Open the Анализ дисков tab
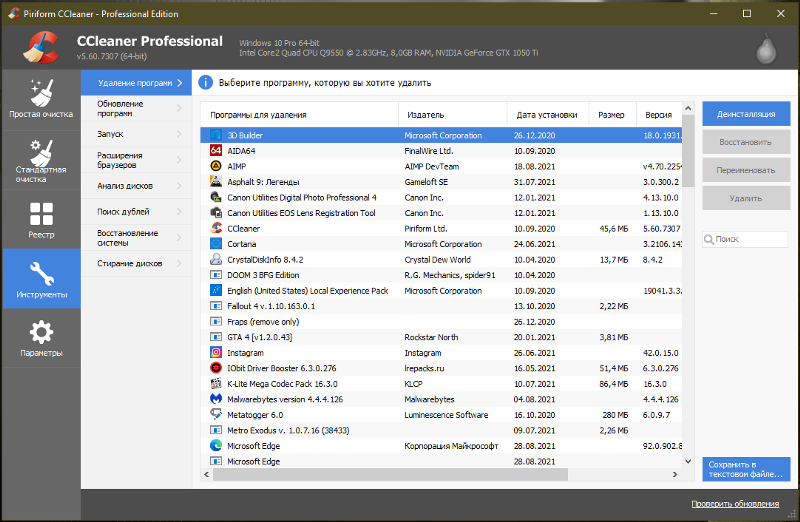 point(136,186)
